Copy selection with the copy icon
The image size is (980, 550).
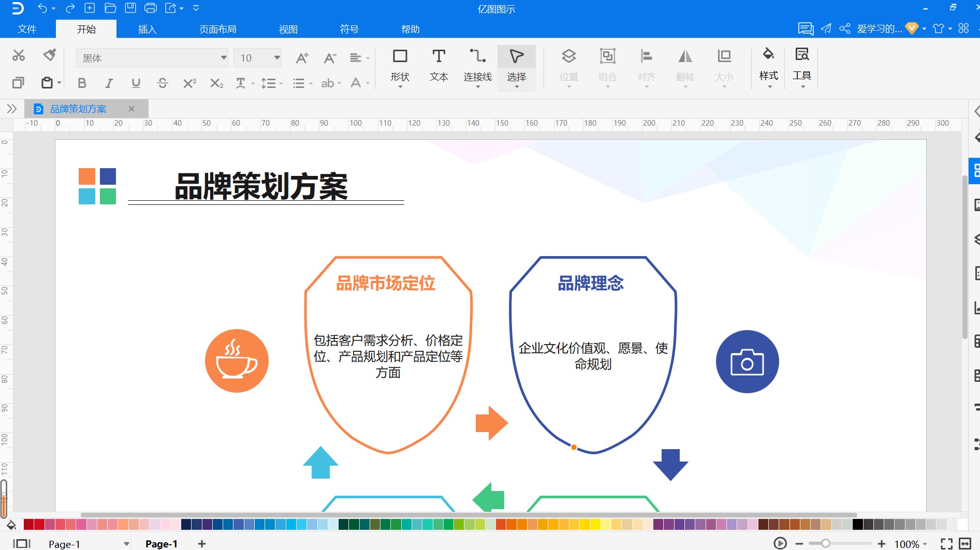coord(18,83)
